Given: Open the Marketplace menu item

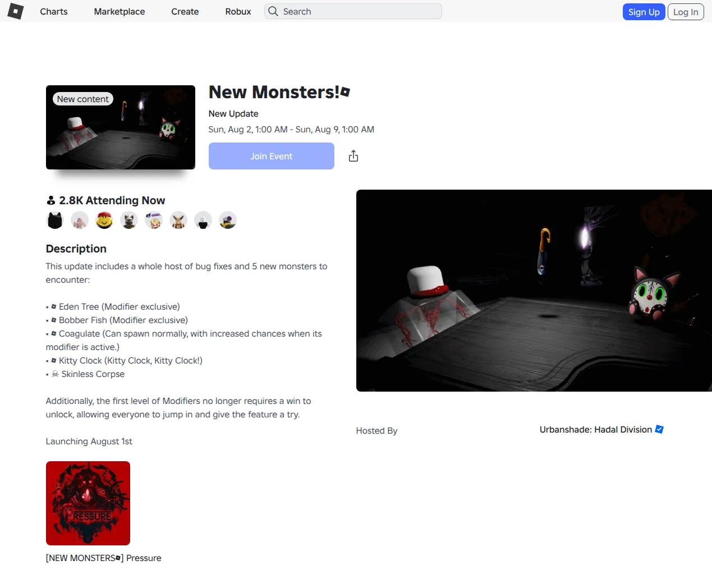Looking at the screenshot, I should click(120, 11).
